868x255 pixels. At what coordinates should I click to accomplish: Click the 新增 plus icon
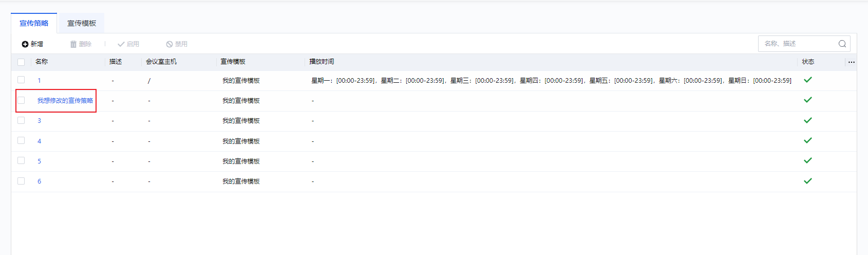(25, 44)
